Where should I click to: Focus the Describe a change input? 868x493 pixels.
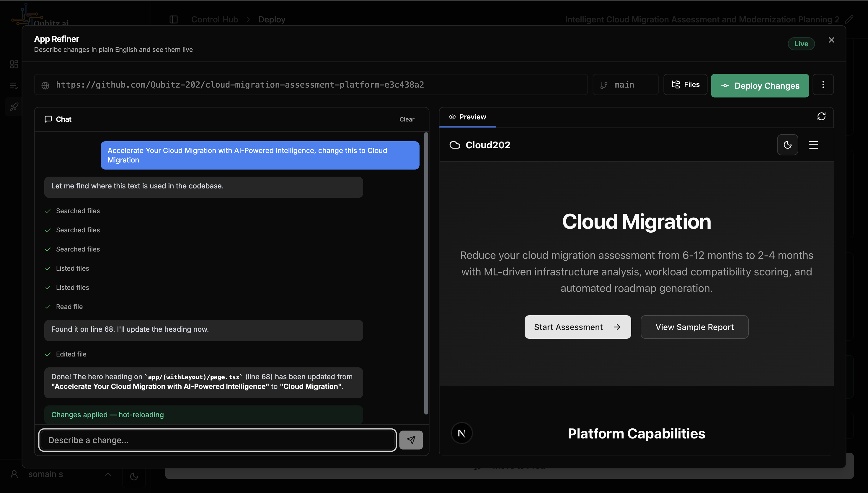pyautogui.click(x=217, y=440)
